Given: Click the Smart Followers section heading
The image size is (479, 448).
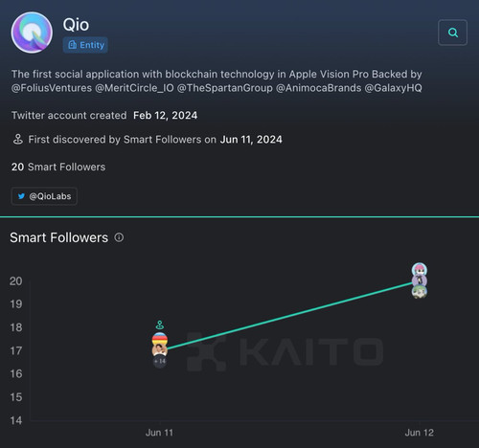Looking at the screenshot, I should 59,237.
